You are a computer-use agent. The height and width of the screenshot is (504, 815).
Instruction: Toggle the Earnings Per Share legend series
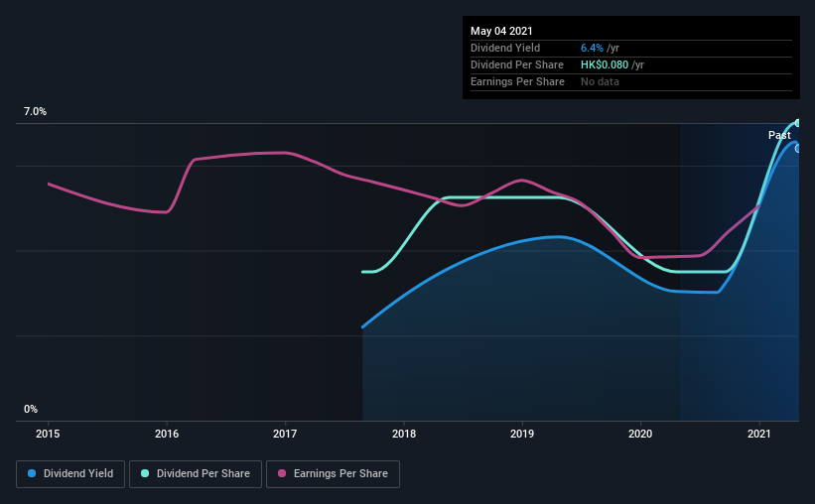tap(333, 474)
